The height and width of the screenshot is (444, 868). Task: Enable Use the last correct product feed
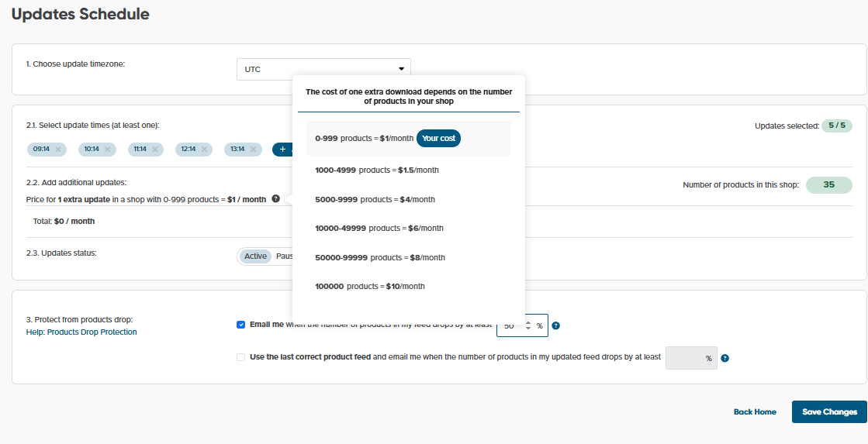(x=240, y=357)
